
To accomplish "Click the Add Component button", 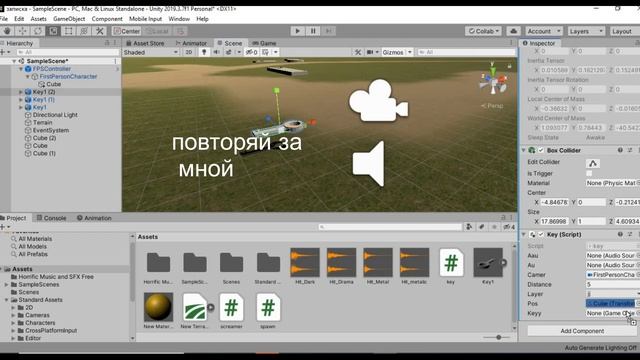I will point(582,331).
